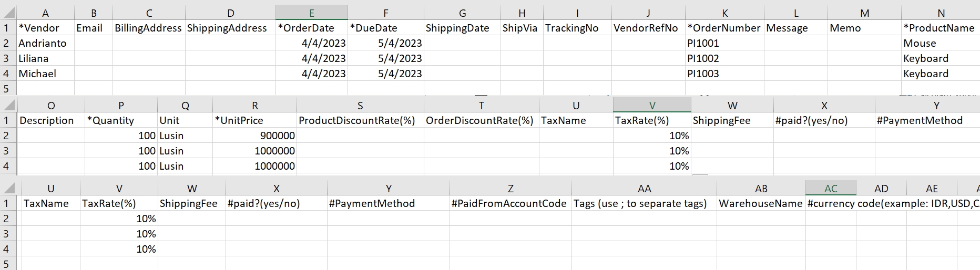Select column header E

(x=312, y=13)
